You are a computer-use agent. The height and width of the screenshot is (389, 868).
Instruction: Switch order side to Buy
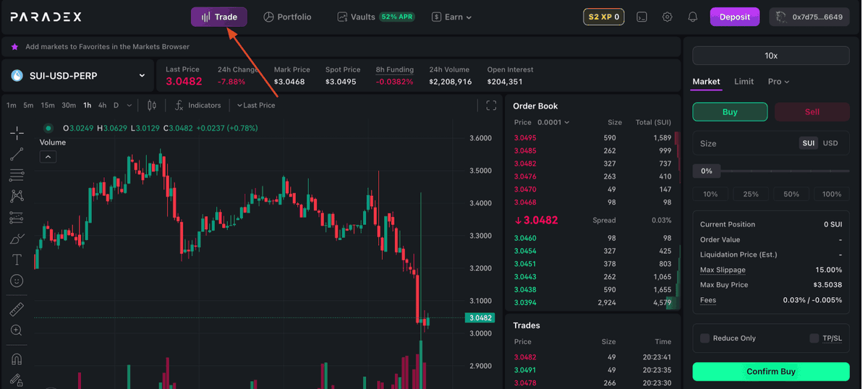click(730, 112)
